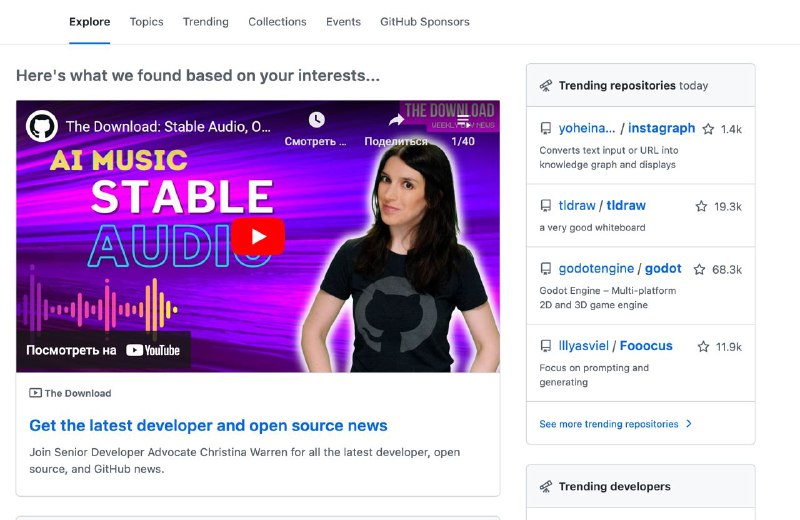Open the tldraw owner link
Image resolution: width=800 pixels, height=520 pixels.
coord(577,205)
